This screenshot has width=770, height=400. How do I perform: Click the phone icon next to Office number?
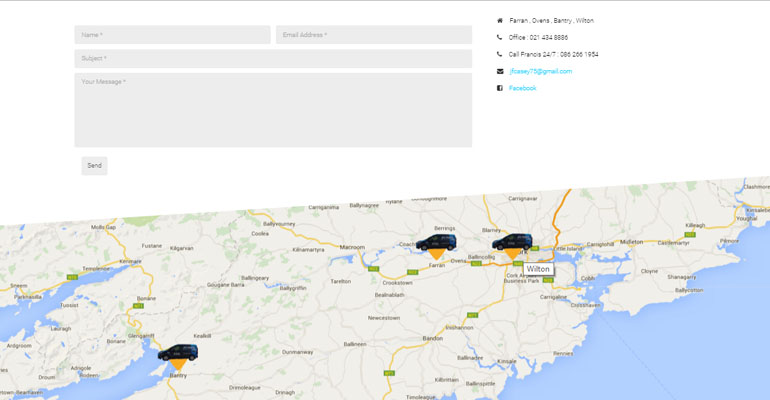click(499, 37)
